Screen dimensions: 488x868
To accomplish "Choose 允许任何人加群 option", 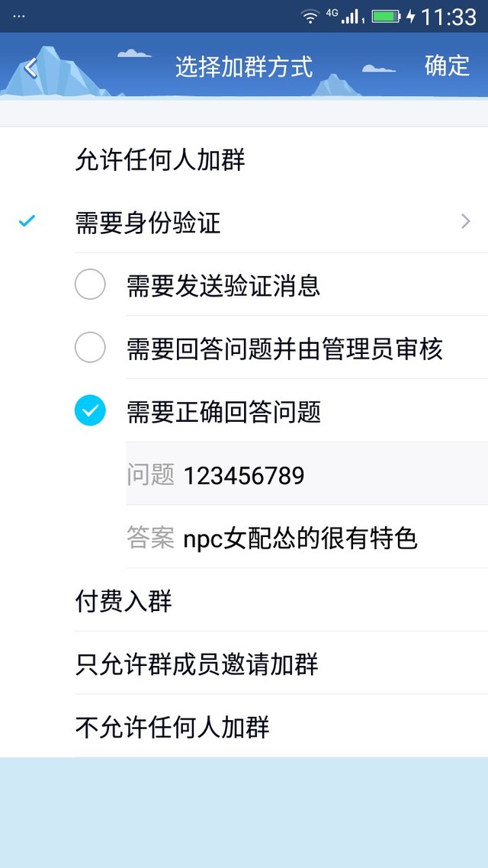I will coord(160,160).
